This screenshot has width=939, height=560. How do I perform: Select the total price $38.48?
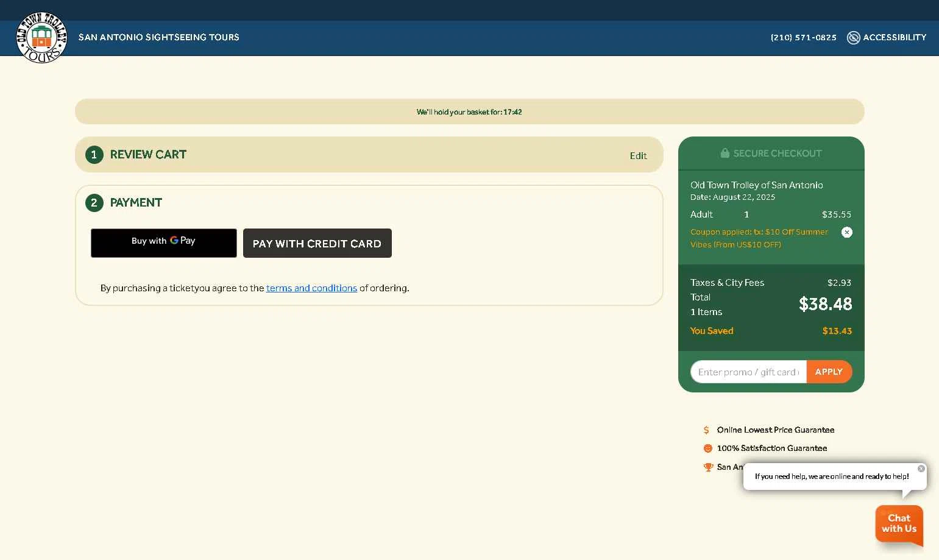pos(826,304)
